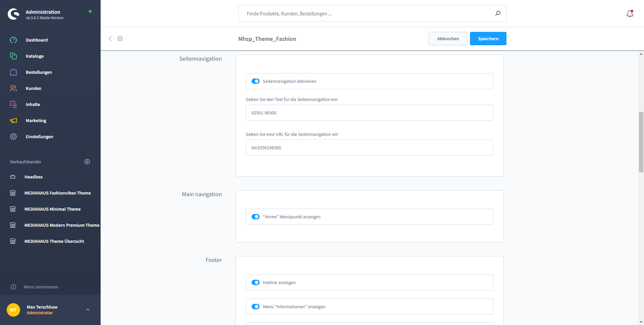Open the theme settings gear icon
644x325 pixels.
pyautogui.click(x=120, y=39)
